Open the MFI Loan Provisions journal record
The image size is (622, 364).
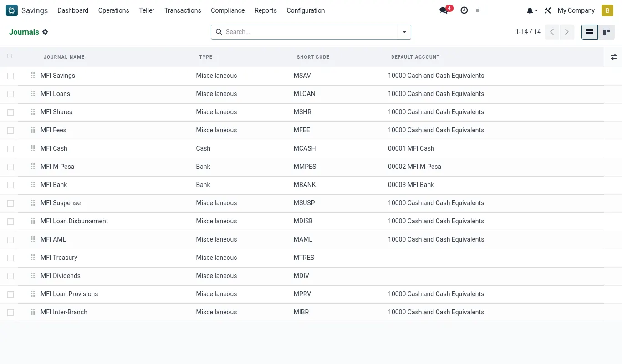(x=69, y=294)
